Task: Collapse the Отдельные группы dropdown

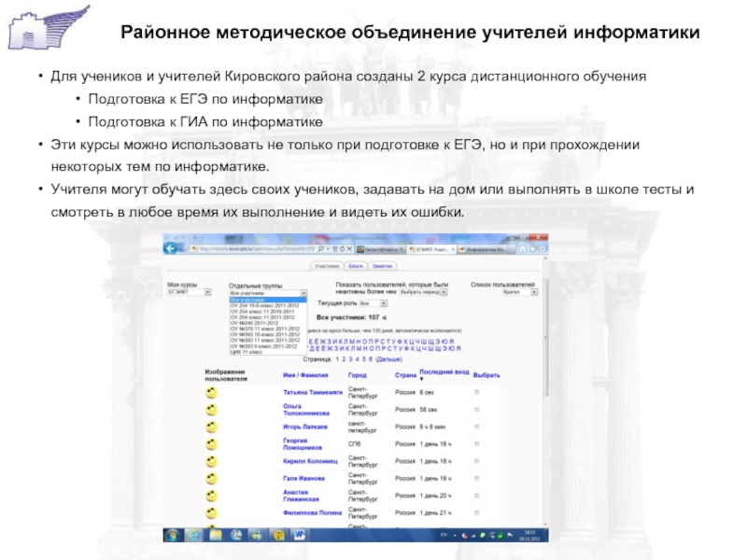Action: coord(268,293)
